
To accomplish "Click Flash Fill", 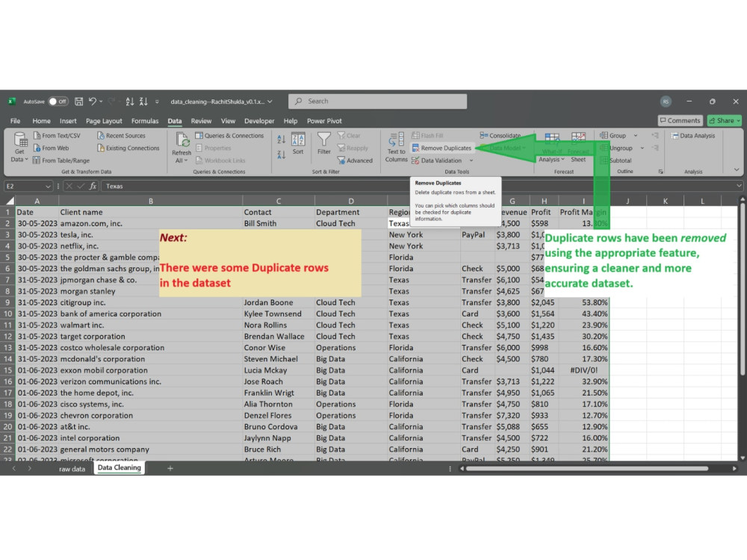I will pos(427,136).
